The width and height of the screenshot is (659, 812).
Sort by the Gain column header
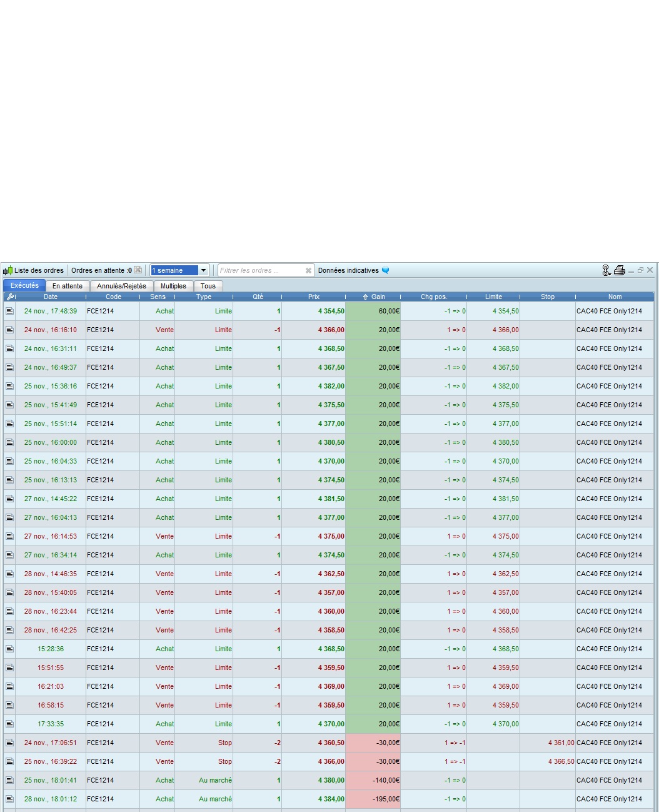(x=374, y=297)
